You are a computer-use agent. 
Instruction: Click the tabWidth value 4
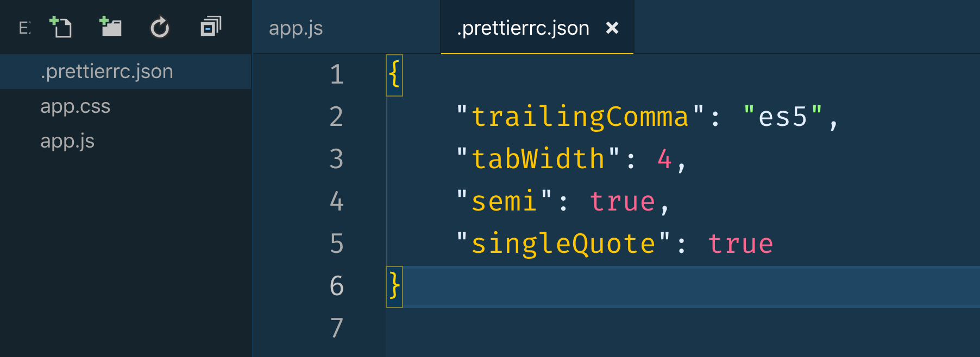664,159
